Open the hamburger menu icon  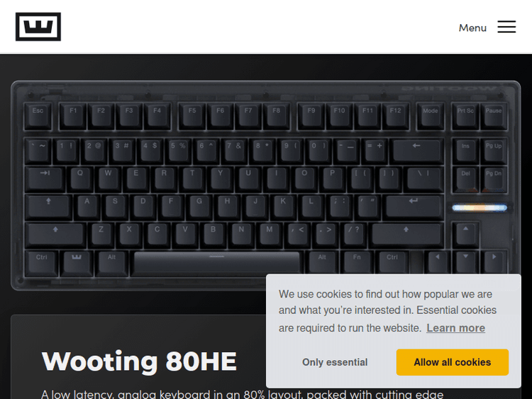(506, 27)
